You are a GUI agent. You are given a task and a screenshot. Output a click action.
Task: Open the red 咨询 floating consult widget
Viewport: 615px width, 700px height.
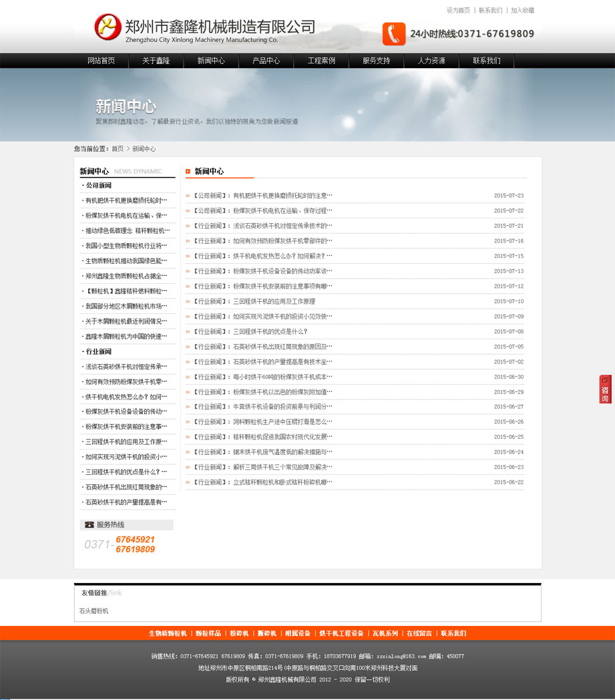click(x=605, y=389)
